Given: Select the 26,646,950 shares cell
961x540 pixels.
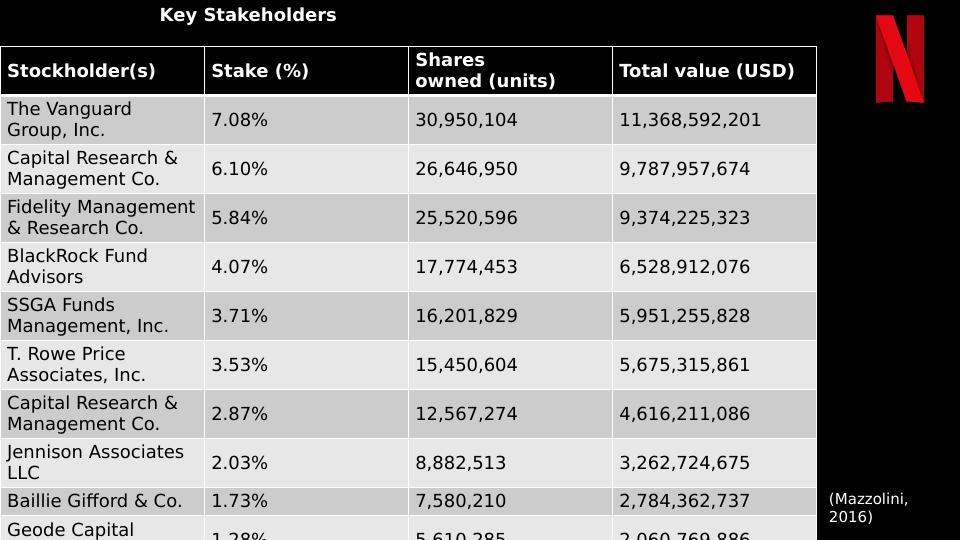Looking at the screenshot, I should (466, 169).
